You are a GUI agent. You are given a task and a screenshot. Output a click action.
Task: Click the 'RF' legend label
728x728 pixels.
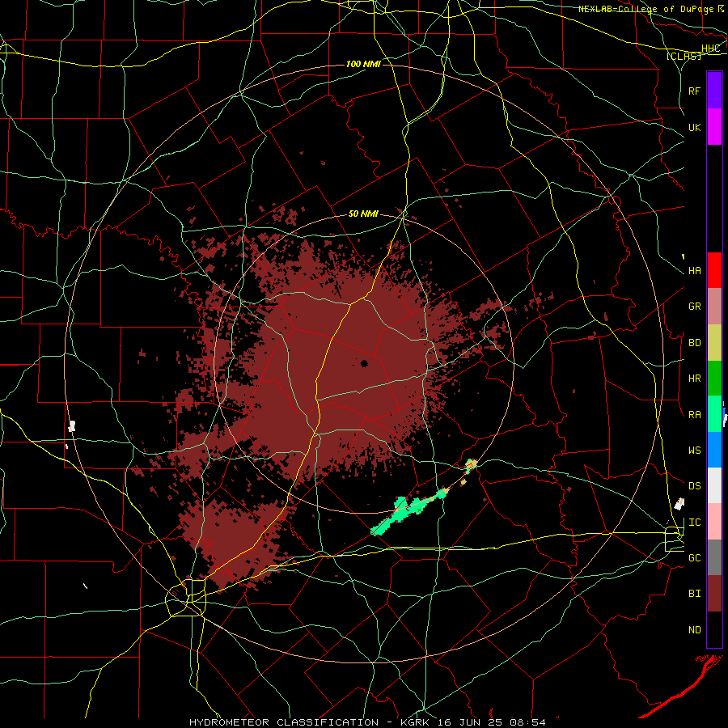pos(694,91)
